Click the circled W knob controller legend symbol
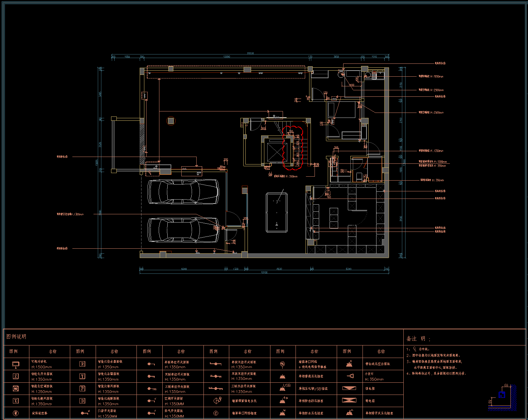 16,413
